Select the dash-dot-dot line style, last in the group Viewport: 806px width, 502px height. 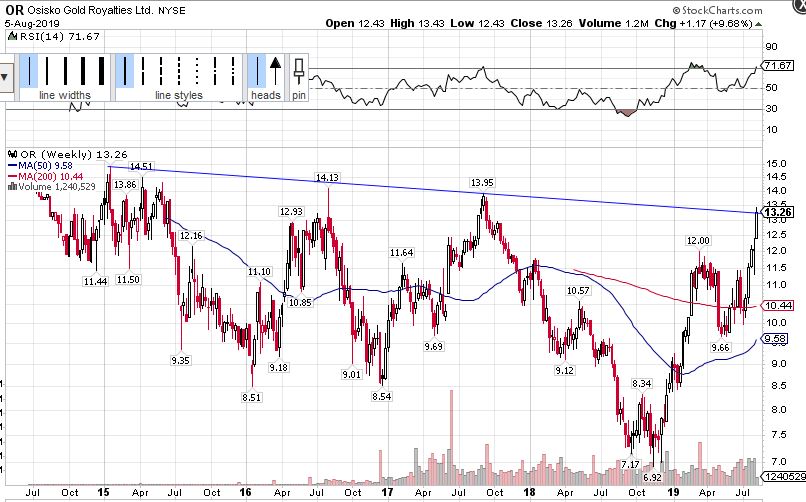(x=233, y=71)
